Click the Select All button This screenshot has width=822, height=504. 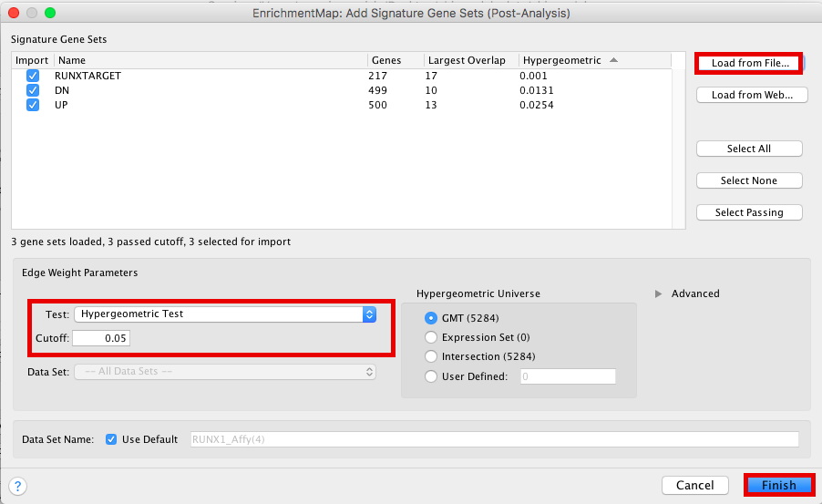tap(749, 149)
